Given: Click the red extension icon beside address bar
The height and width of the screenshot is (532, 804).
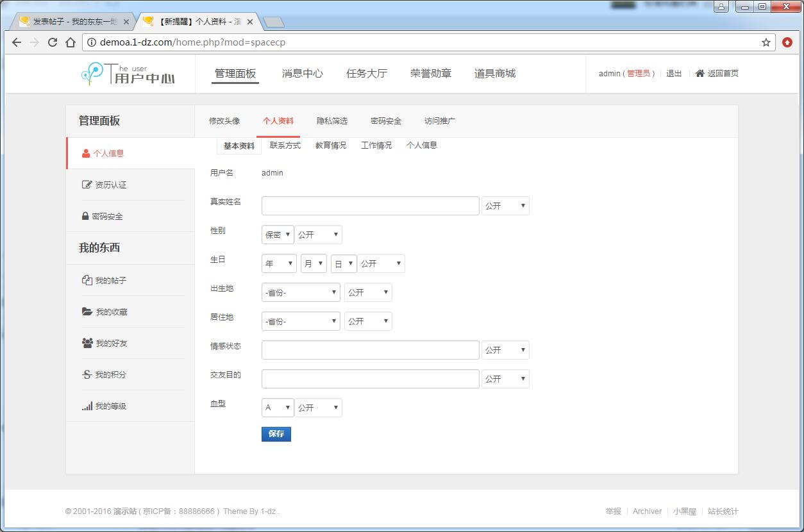Looking at the screenshot, I should click(x=787, y=42).
